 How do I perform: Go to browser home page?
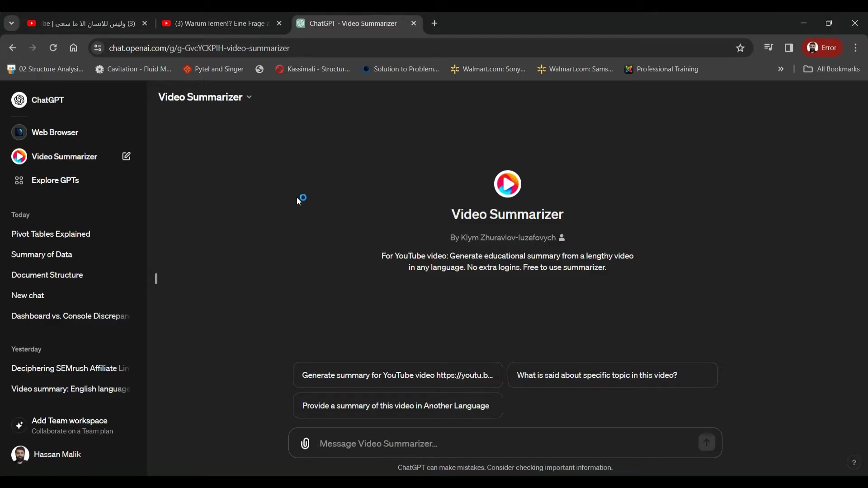73,48
